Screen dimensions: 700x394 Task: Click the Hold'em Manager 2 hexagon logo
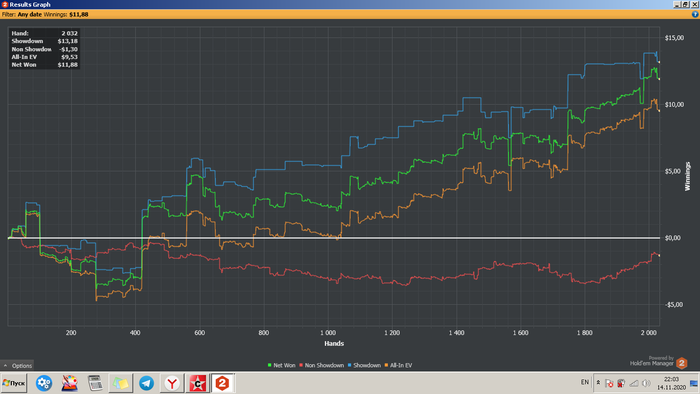click(682, 363)
